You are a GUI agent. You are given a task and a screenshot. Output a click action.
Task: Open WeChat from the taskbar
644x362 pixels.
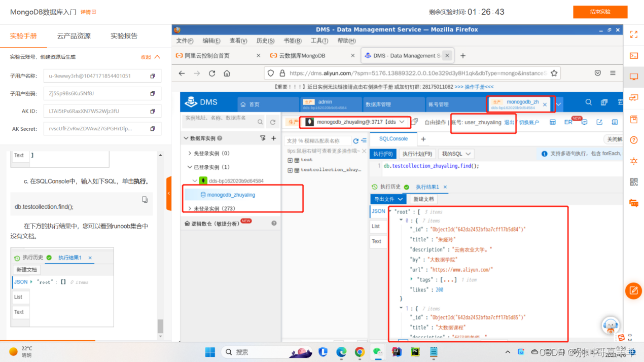378,351
